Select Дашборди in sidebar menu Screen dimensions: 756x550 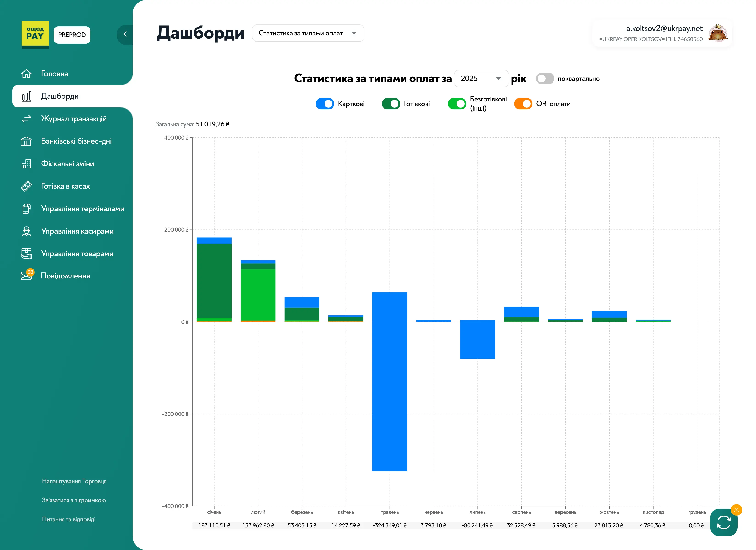click(60, 96)
